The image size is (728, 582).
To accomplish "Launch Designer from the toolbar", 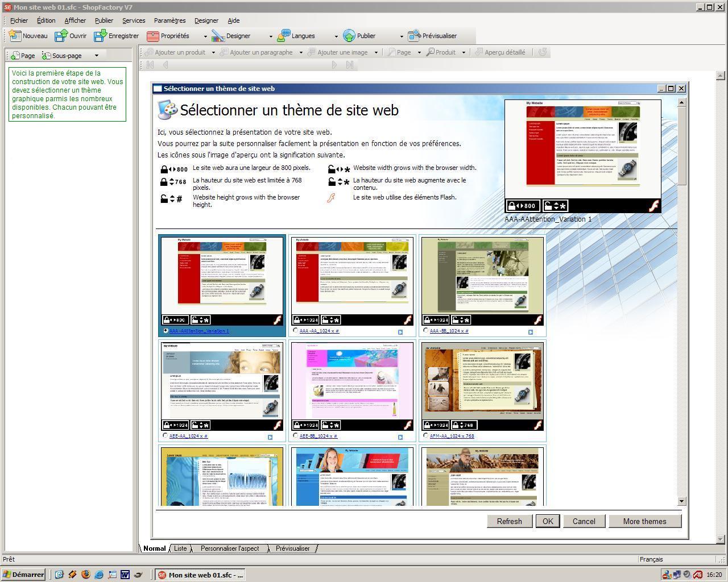I will click(218, 36).
